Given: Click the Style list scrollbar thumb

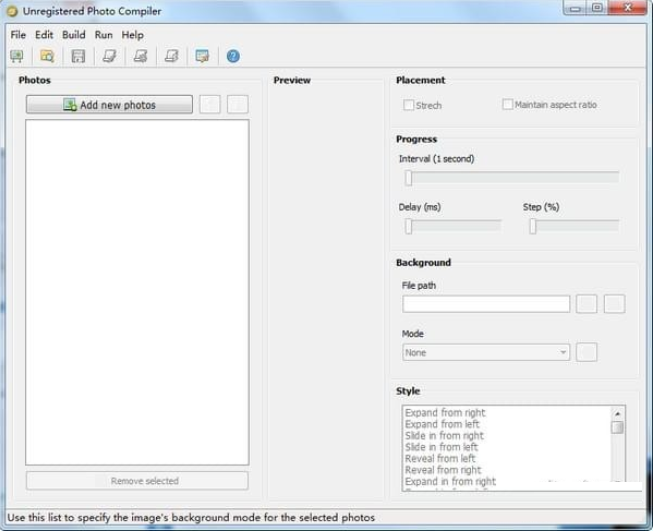Looking at the screenshot, I should pos(618,427).
